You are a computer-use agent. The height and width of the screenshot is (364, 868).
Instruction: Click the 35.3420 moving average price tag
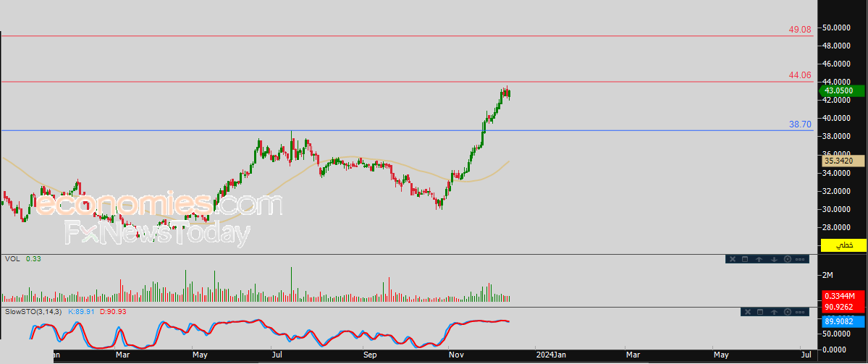click(x=843, y=161)
